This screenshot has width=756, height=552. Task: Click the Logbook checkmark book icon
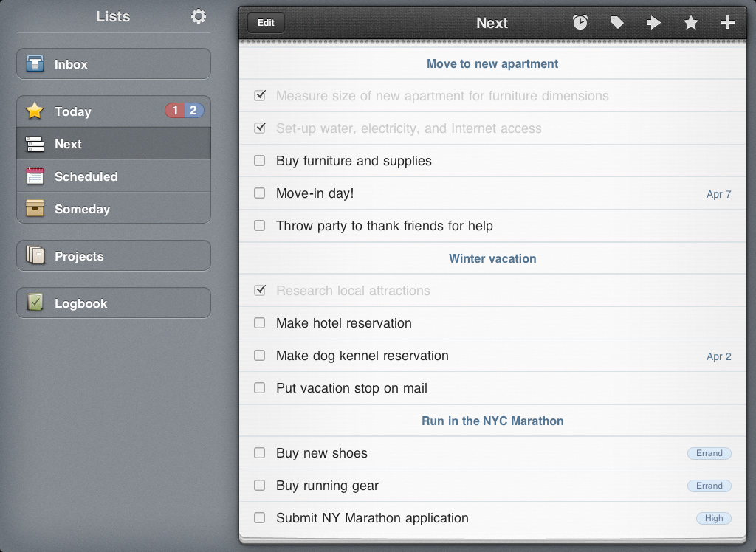pos(35,303)
